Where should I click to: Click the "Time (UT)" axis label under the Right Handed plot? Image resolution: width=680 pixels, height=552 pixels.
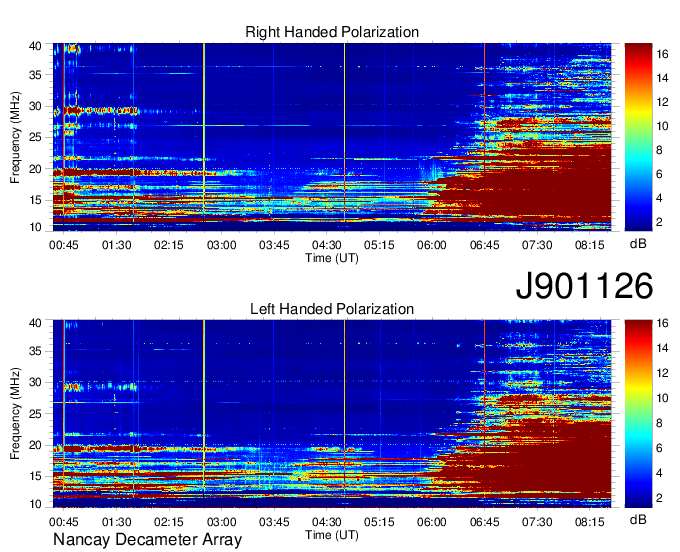click(332, 258)
